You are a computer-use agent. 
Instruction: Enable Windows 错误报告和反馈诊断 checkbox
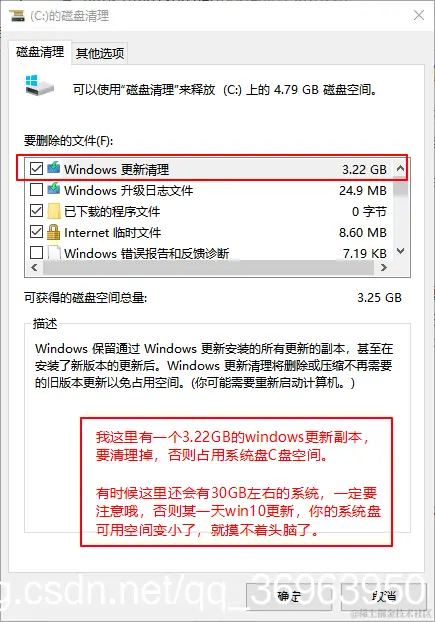36,253
